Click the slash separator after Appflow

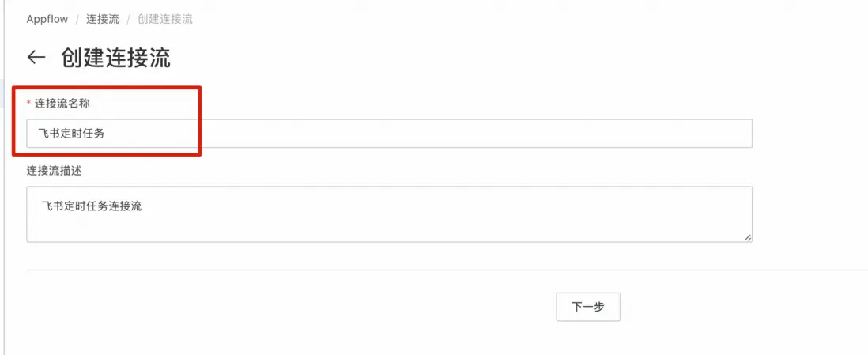(77, 20)
